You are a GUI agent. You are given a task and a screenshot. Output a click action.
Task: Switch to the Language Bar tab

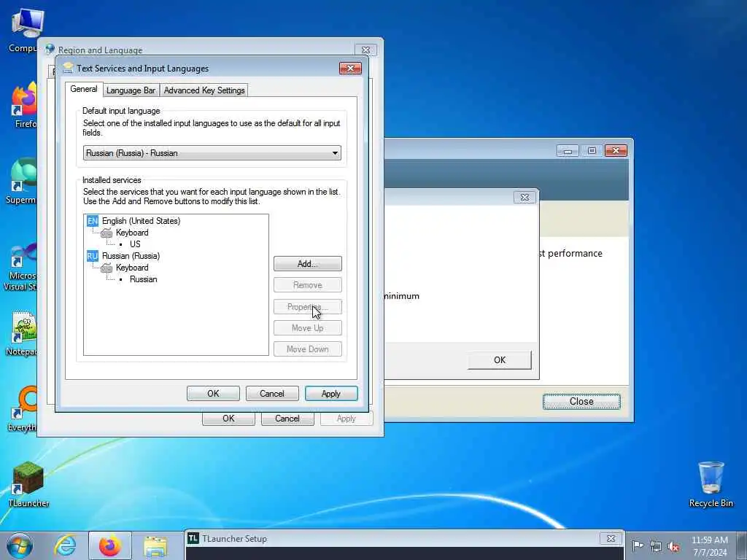[131, 90]
